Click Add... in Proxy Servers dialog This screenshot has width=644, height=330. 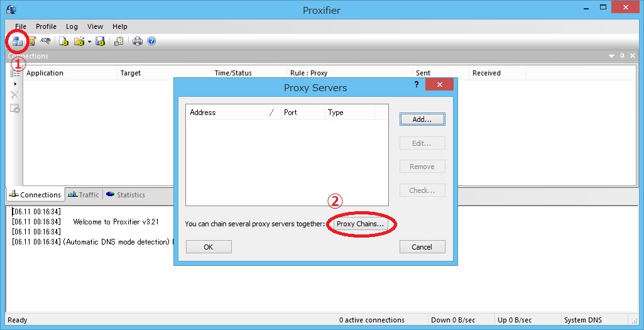422,119
